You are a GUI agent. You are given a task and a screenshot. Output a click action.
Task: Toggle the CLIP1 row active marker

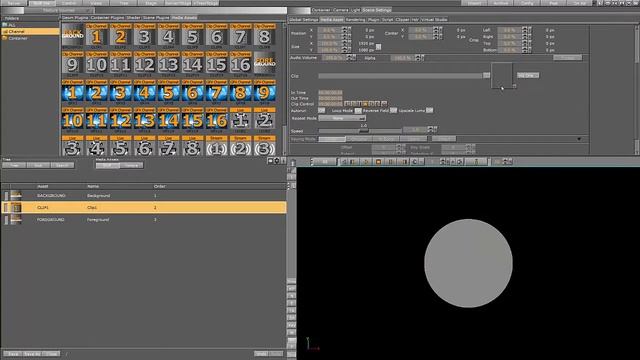click(6, 208)
